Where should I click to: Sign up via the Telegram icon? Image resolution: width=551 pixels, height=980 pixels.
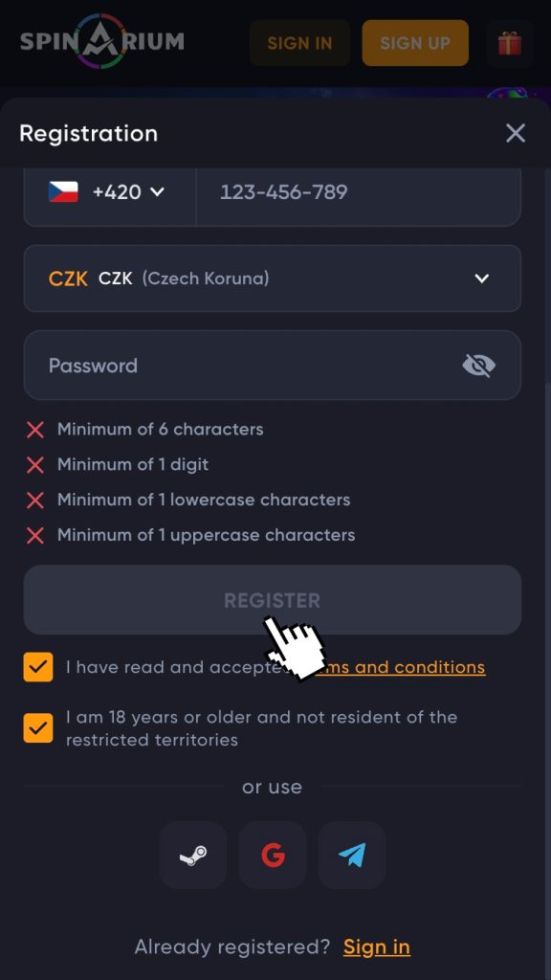[x=351, y=855]
